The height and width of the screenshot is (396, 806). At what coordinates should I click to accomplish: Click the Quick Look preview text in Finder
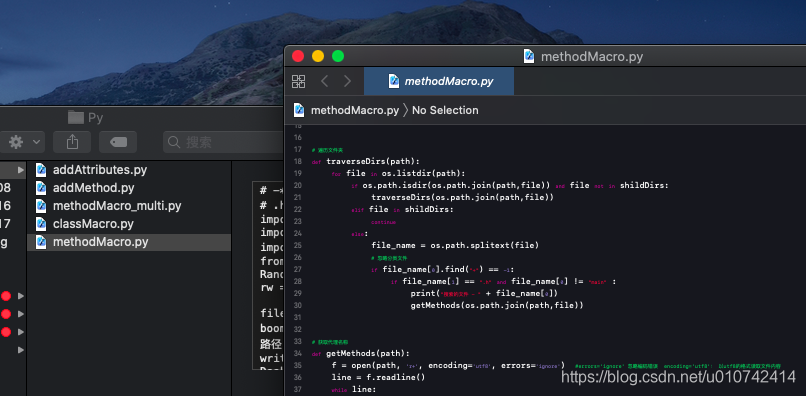(x=268, y=275)
